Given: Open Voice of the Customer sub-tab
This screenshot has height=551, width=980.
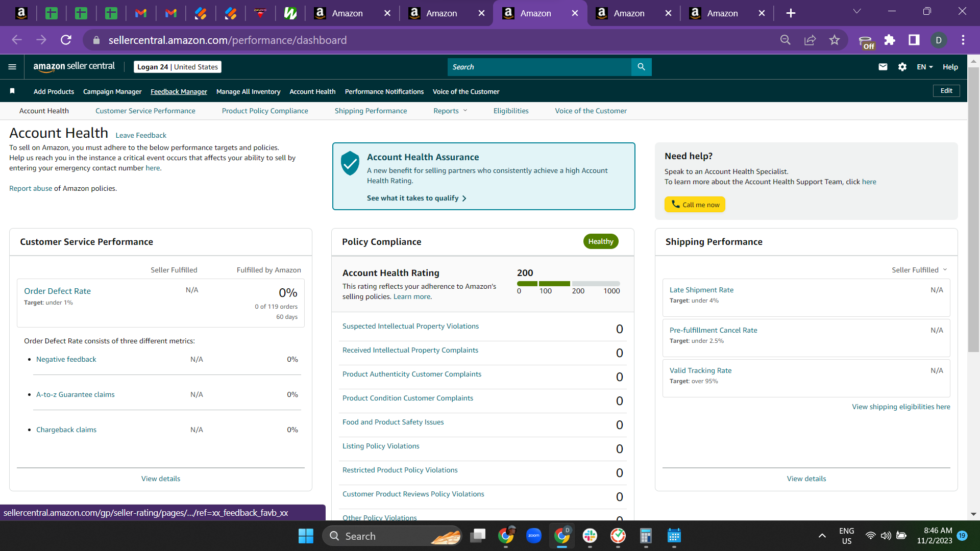Looking at the screenshot, I should [x=591, y=111].
